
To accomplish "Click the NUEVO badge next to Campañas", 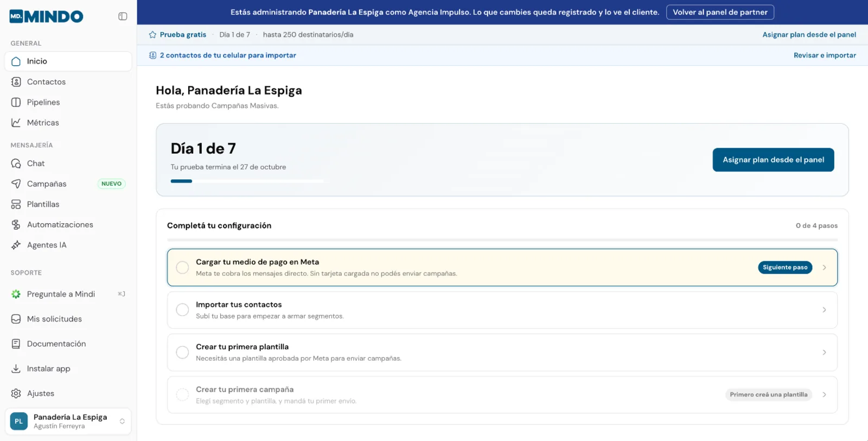I will coord(111,184).
